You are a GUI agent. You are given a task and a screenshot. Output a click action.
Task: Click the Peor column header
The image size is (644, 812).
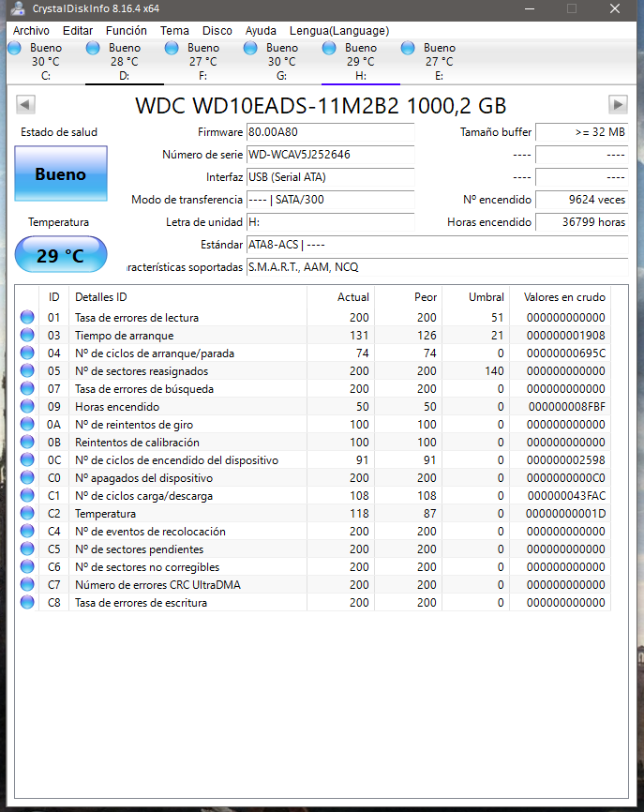click(409, 297)
